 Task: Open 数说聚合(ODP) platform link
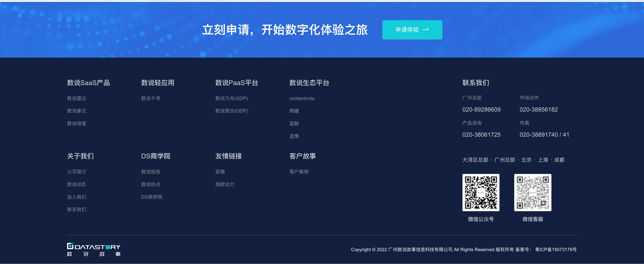click(x=232, y=111)
